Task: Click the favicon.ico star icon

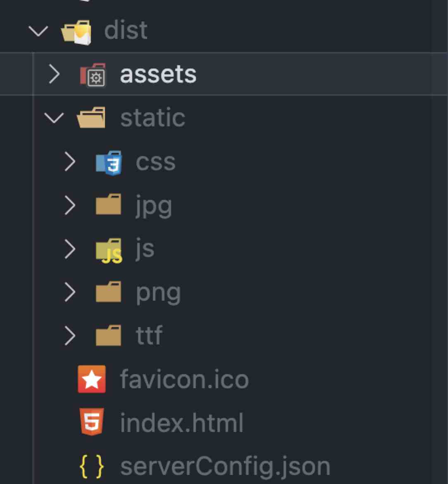Action: coord(92,379)
